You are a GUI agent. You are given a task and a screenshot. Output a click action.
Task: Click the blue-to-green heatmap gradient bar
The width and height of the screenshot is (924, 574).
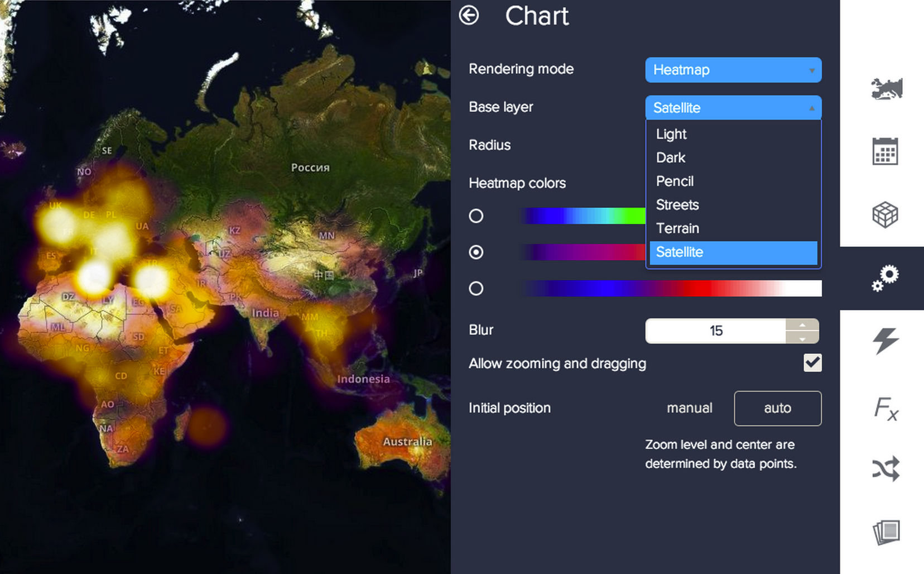pyautogui.click(x=583, y=216)
